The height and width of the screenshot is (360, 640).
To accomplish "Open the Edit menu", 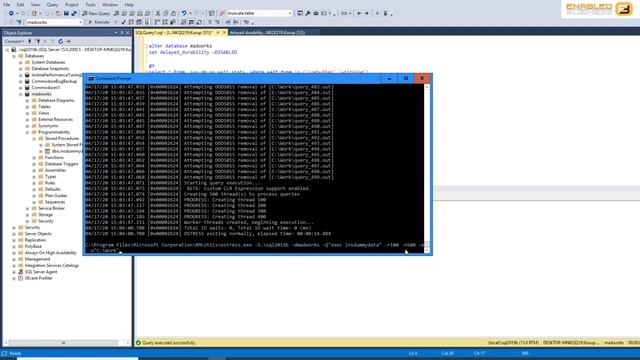I will click(x=20, y=4).
